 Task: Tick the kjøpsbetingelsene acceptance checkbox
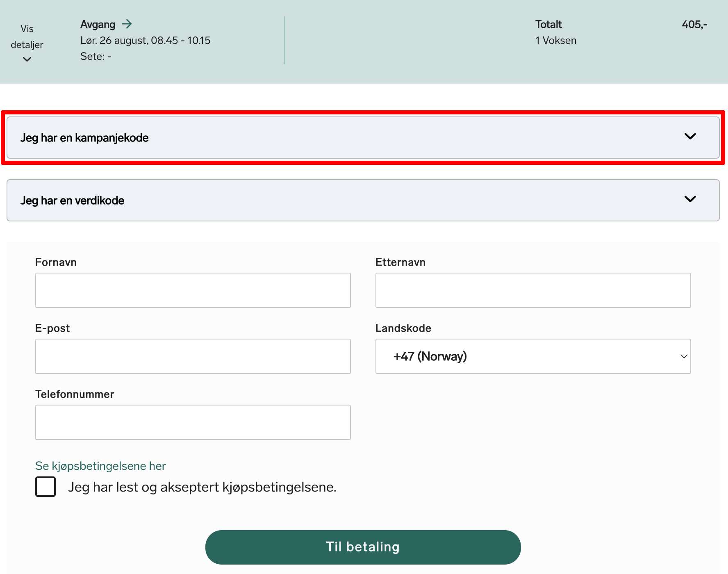[45, 487]
